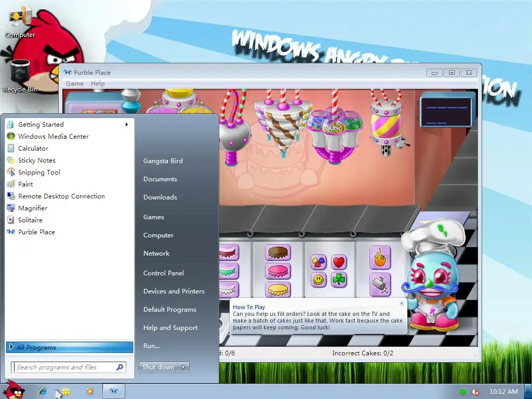
Task: Open Downloads folder link
Action: point(160,197)
